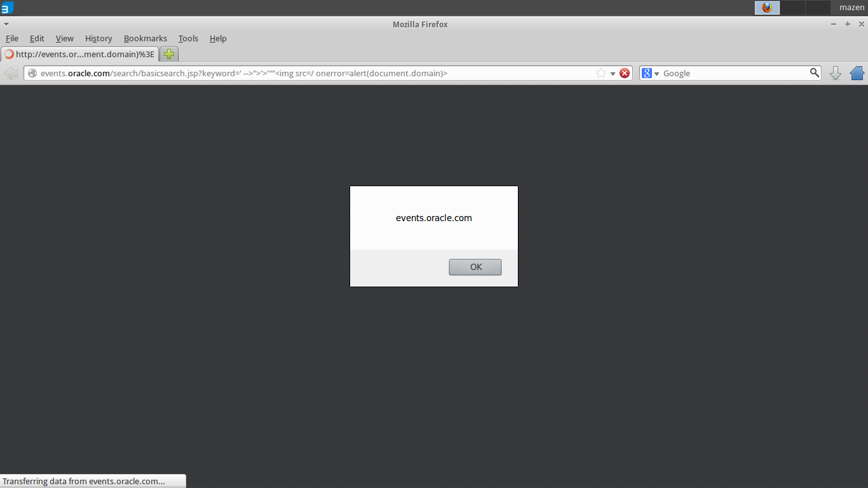The width and height of the screenshot is (868, 488).
Task: Click the Firefox icon in the top panel
Action: coord(767,8)
